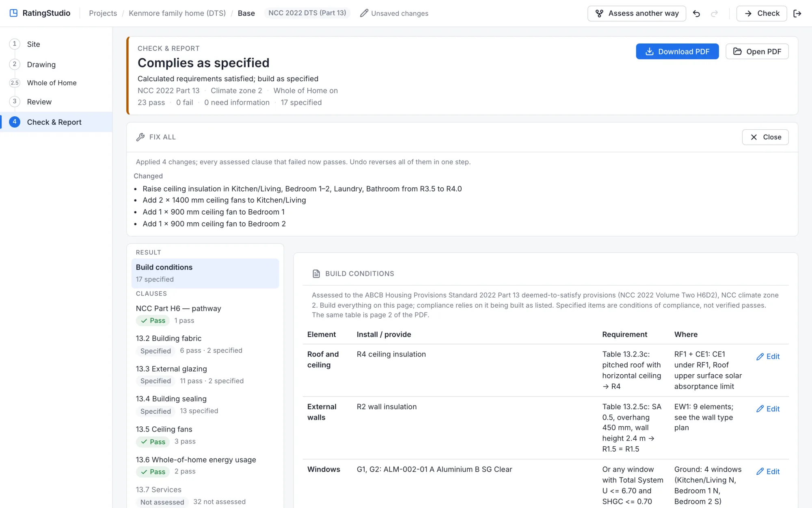
Task: Select NCC Part H6 — pathway clause
Action: coord(205,315)
